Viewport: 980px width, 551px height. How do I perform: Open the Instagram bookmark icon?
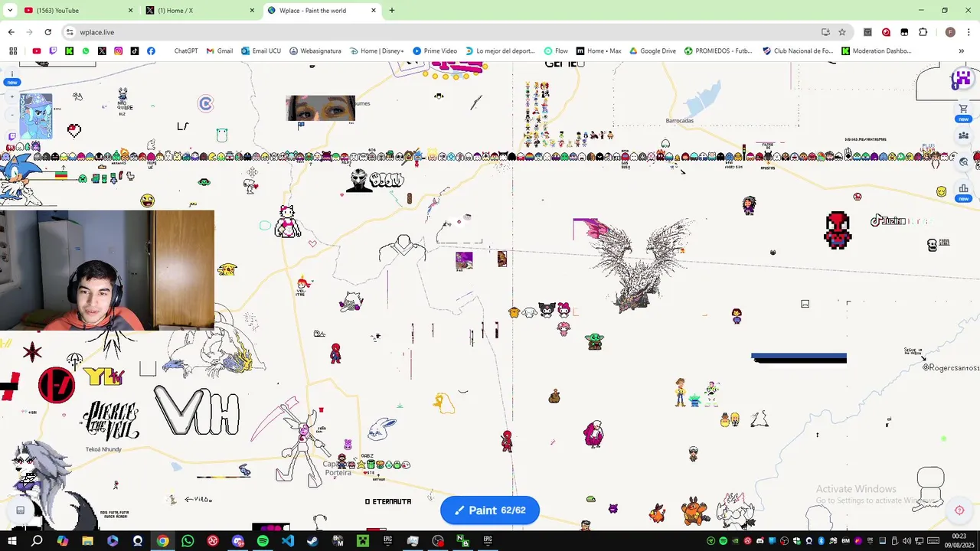118,51
